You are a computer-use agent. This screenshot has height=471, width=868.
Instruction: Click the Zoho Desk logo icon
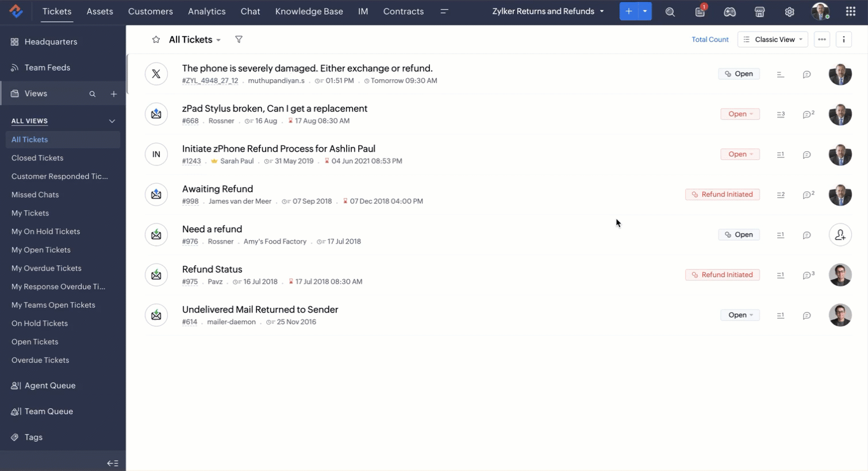[x=16, y=11]
